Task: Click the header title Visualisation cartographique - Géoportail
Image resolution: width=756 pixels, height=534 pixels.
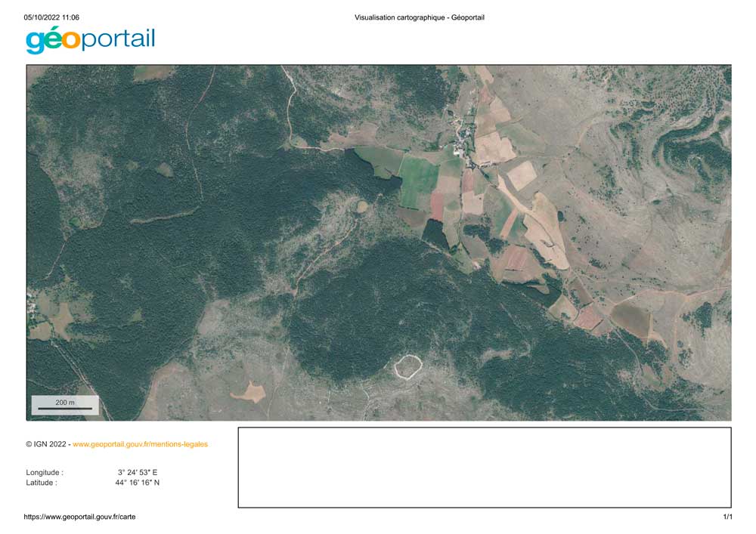Action: coord(420,18)
